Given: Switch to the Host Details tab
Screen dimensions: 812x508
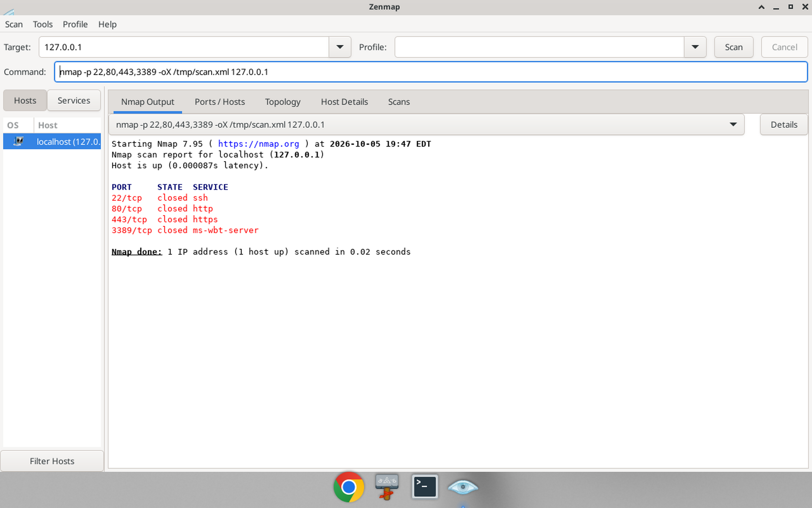Looking at the screenshot, I should tap(344, 102).
